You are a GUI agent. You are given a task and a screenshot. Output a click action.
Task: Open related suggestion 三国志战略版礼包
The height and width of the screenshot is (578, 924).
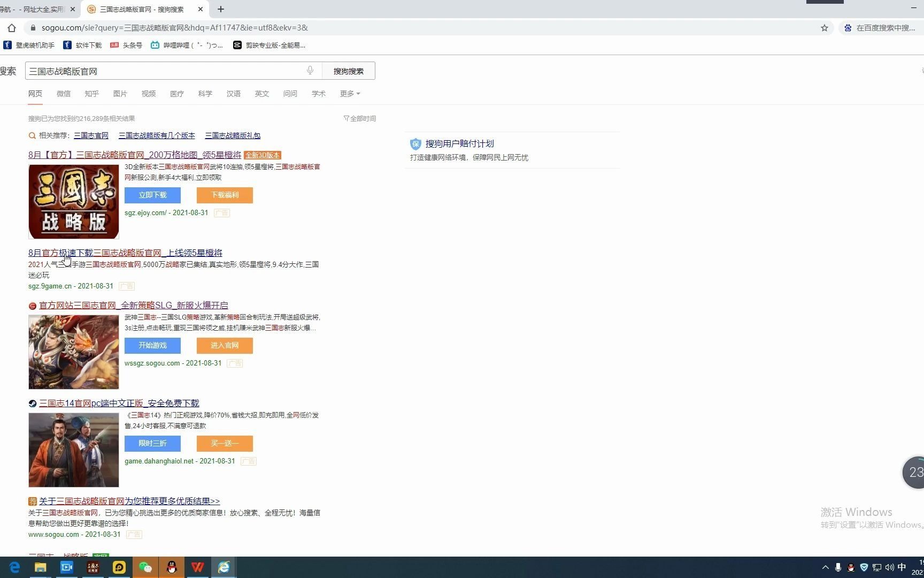[x=233, y=135]
